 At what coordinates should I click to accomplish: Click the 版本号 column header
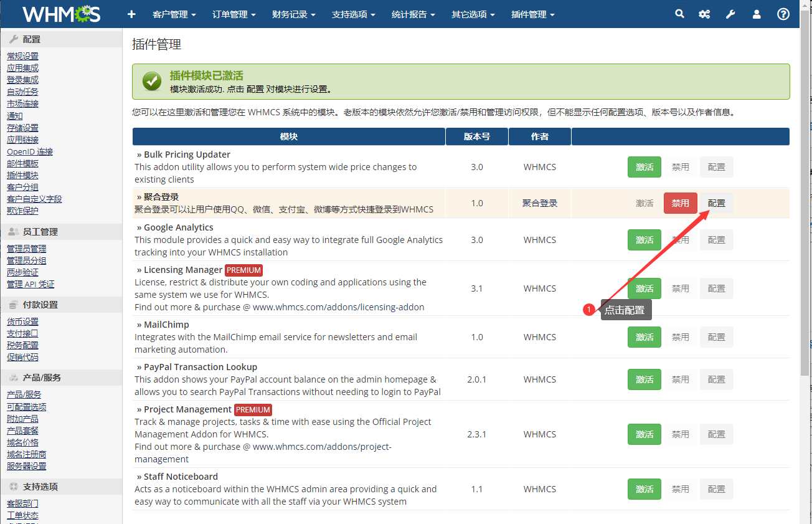pos(477,136)
